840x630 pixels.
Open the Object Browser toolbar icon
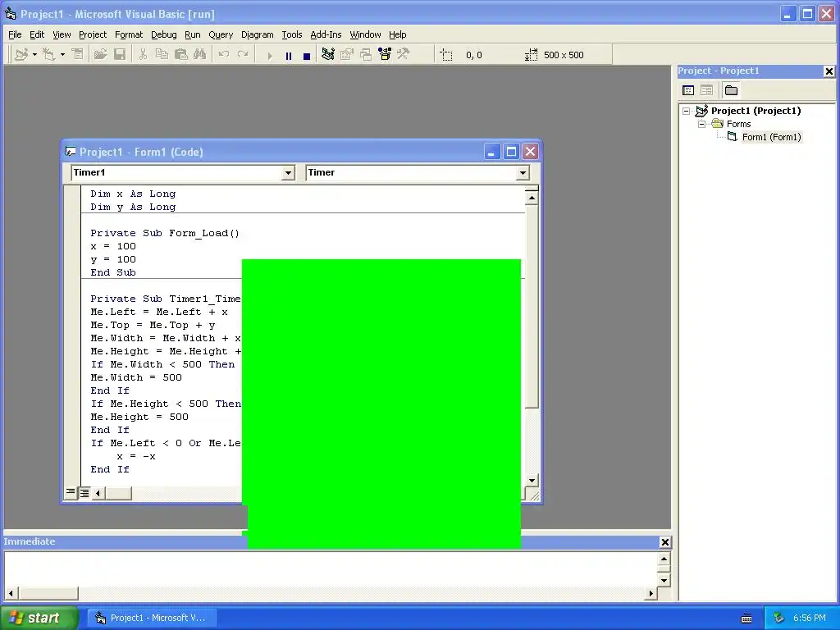point(385,55)
